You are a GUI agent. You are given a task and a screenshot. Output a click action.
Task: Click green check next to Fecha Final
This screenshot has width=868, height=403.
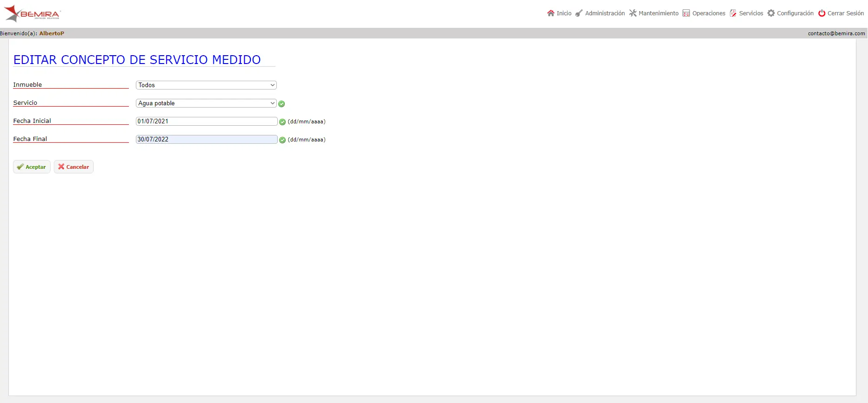pos(282,140)
